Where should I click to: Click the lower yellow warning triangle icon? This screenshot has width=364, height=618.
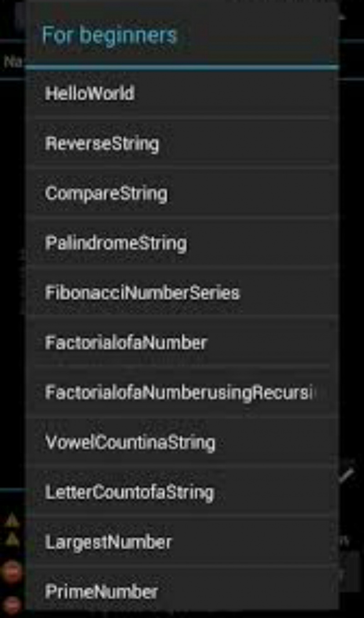pos(12,540)
